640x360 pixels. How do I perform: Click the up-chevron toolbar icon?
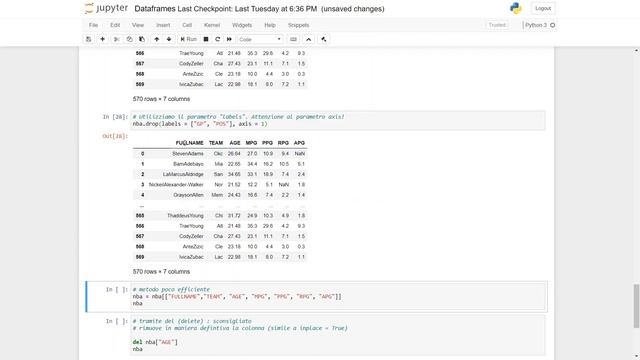(x=309, y=39)
